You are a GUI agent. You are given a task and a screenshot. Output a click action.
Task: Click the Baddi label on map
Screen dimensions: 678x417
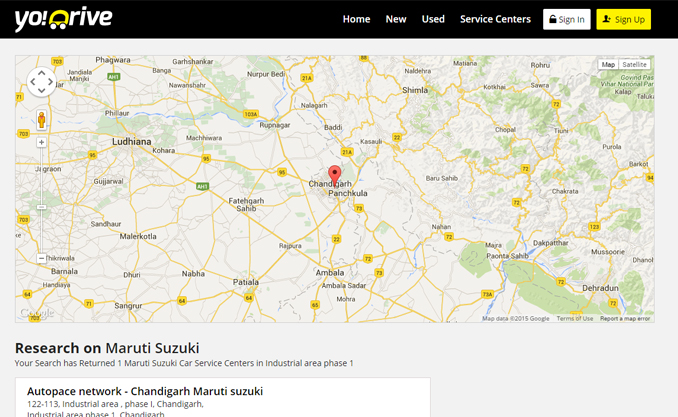coord(333,127)
